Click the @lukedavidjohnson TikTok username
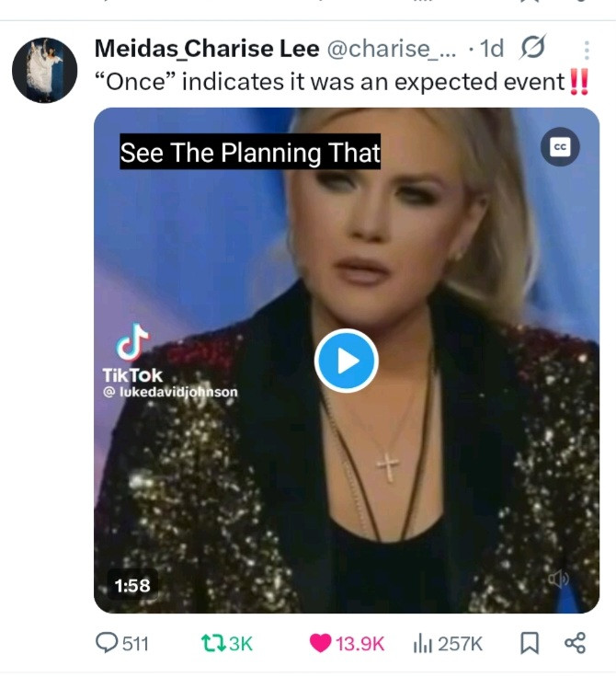The image size is (616, 677). (x=170, y=392)
